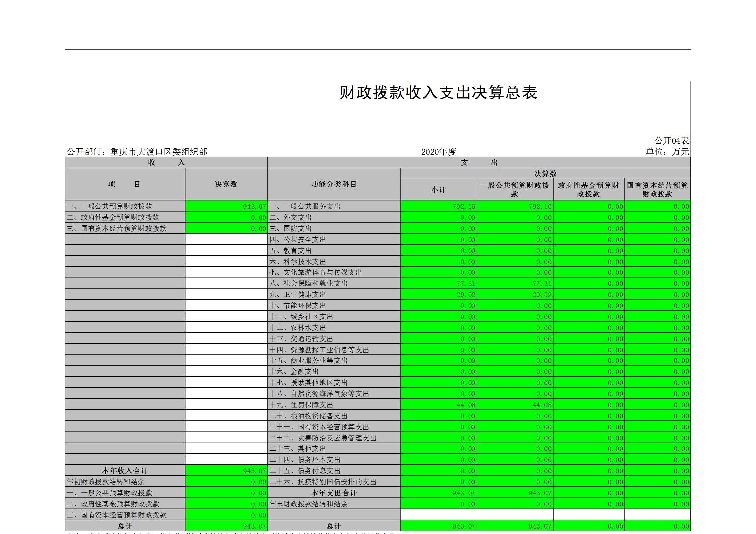756x534 pixels.
Task: Click the 政府性基金预算财政拨款 column header under 决算数
Action: pyautogui.click(x=588, y=189)
